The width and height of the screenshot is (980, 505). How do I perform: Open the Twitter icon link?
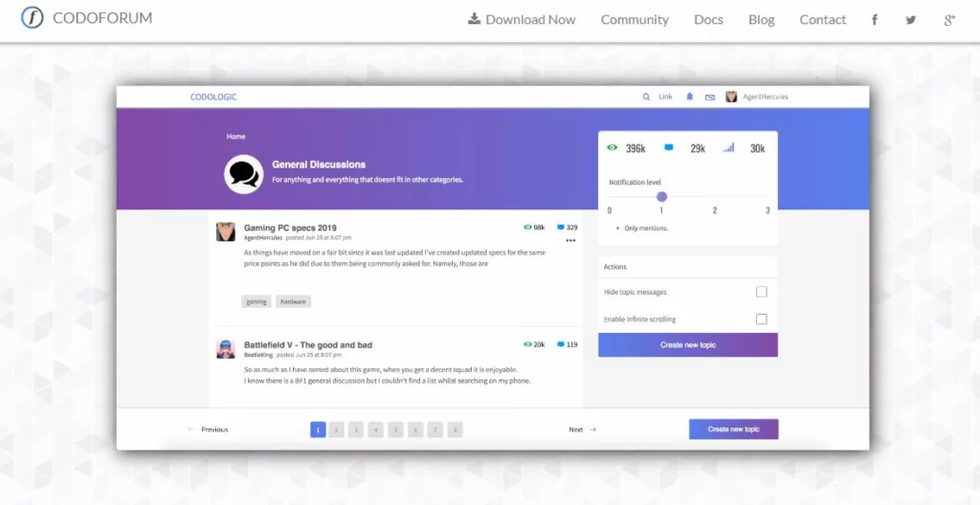(x=911, y=20)
